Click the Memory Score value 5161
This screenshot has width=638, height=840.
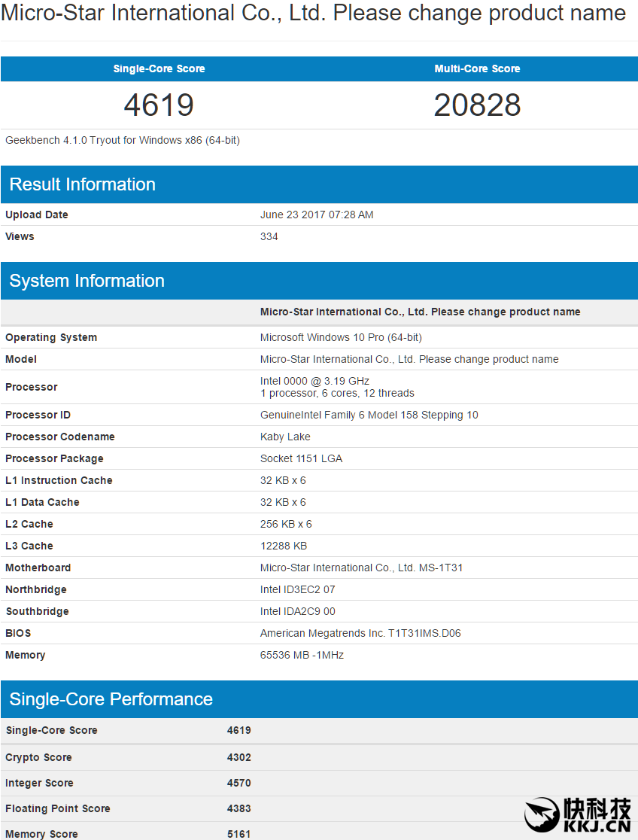click(x=239, y=834)
